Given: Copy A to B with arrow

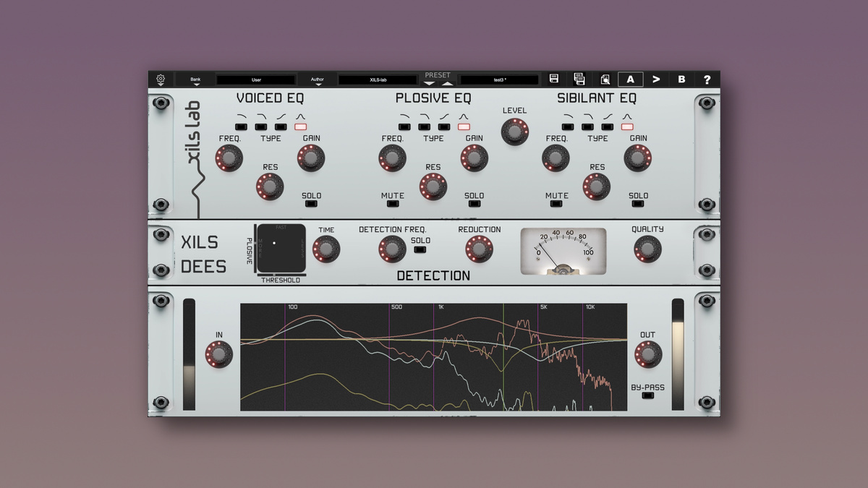Looking at the screenshot, I should point(656,80).
